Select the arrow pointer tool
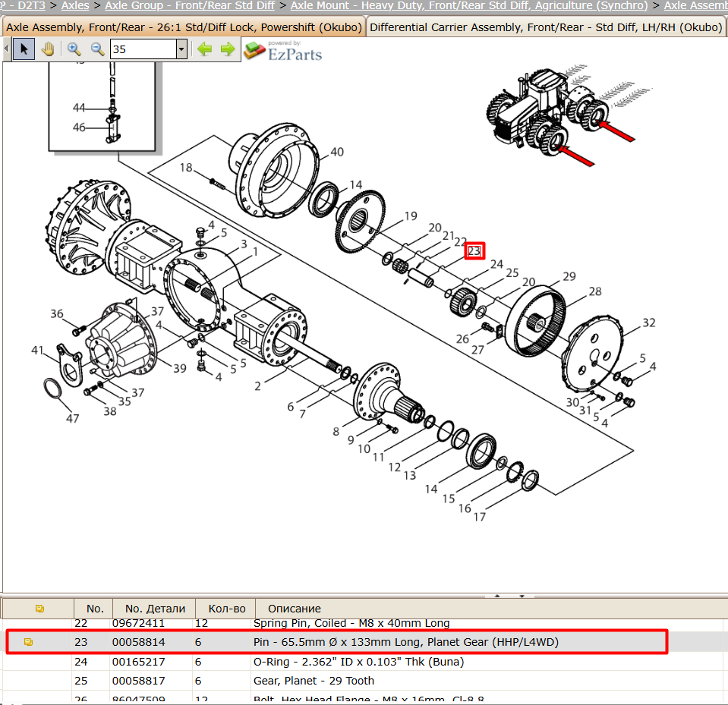 coord(24,49)
